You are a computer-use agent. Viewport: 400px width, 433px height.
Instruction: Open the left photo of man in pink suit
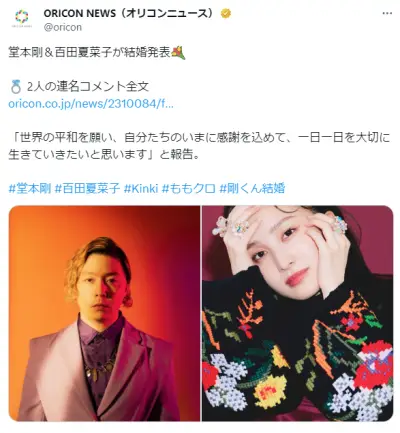pyautogui.click(x=104, y=313)
